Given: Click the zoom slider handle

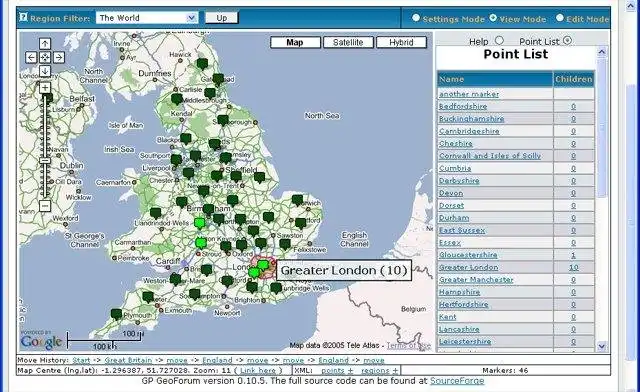Looking at the screenshot, I should pos(45,160).
